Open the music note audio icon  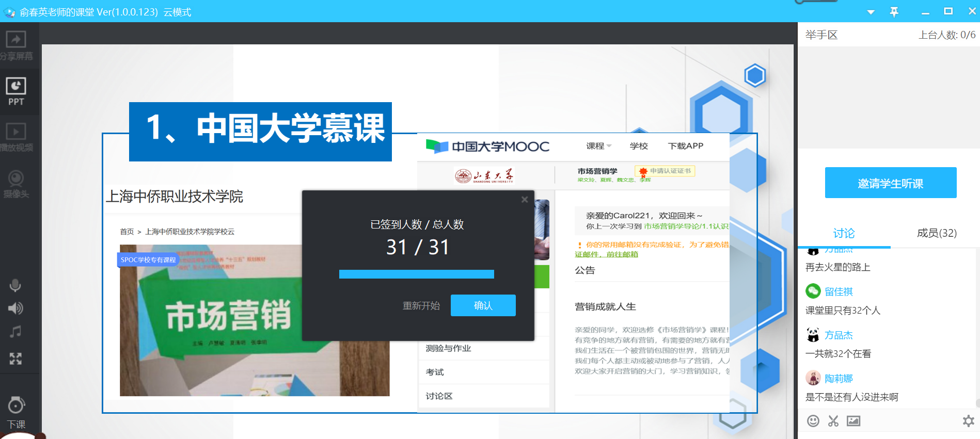[x=15, y=332]
